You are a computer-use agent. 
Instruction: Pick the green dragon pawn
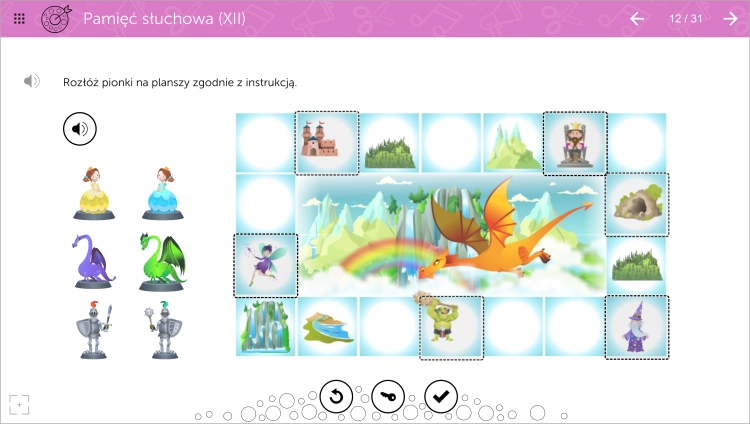pyautogui.click(x=162, y=261)
